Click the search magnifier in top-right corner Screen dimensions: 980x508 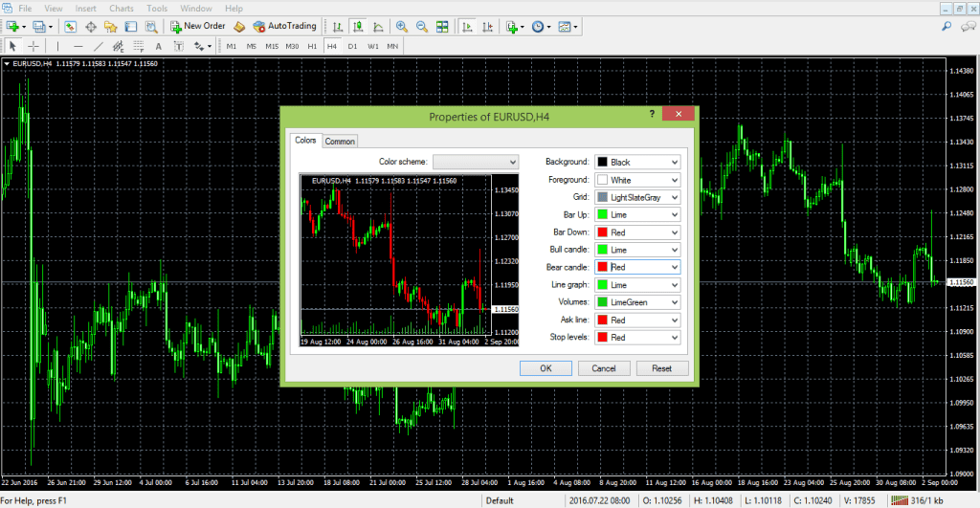(x=947, y=26)
